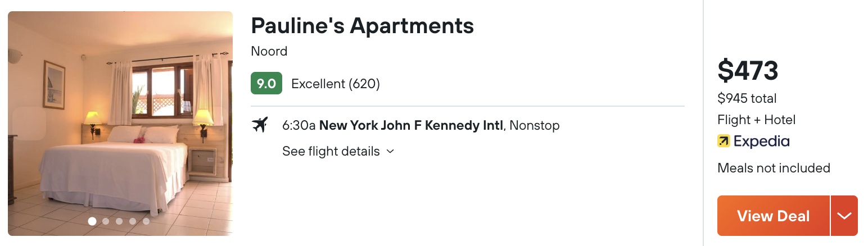Screen dimensions: 868x246
Task: Click the green 9.0 rating badge
Action: (x=266, y=84)
